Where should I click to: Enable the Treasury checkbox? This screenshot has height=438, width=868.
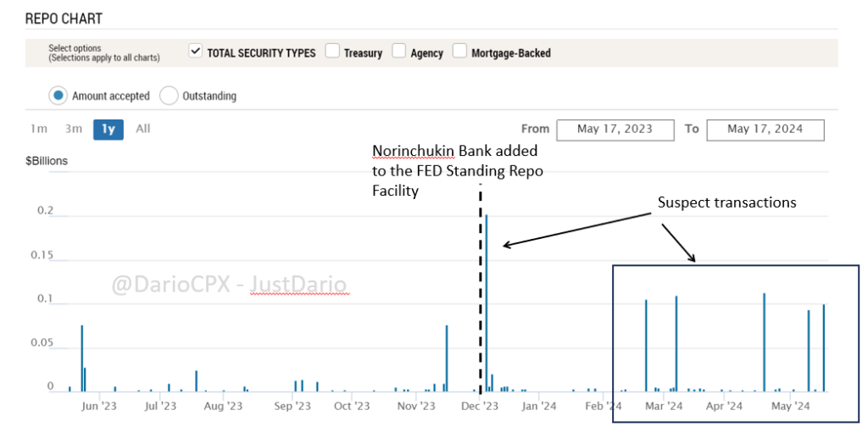tap(332, 51)
